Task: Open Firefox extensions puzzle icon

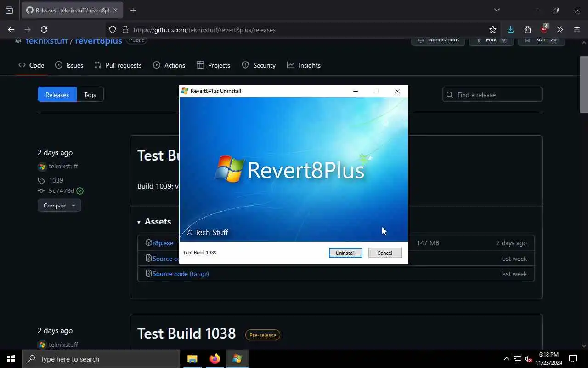Action: pos(527,29)
